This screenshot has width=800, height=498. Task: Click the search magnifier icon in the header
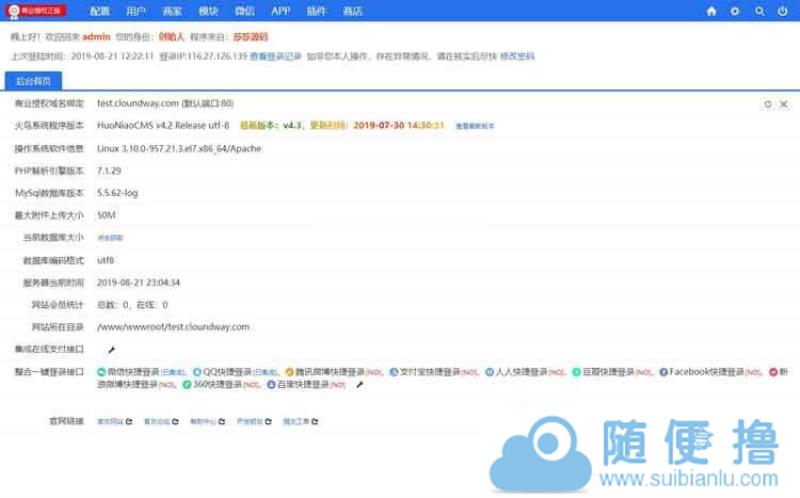tap(759, 11)
